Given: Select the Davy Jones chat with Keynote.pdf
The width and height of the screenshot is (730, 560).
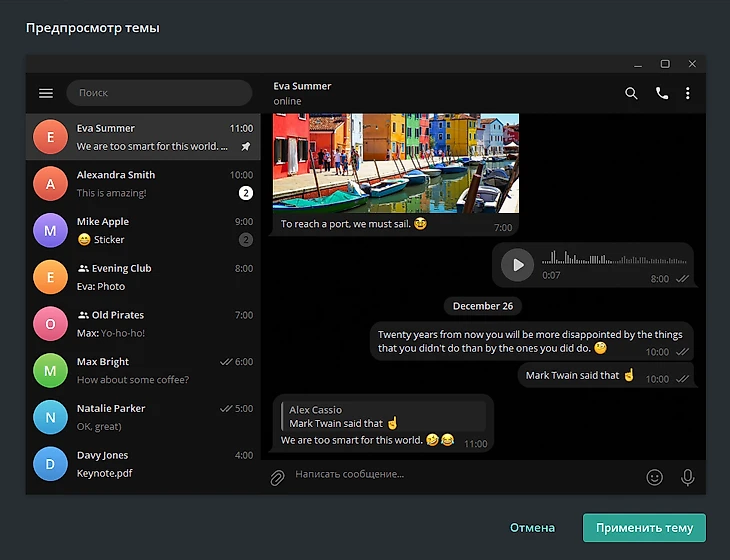Looking at the screenshot, I should click(x=143, y=464).
